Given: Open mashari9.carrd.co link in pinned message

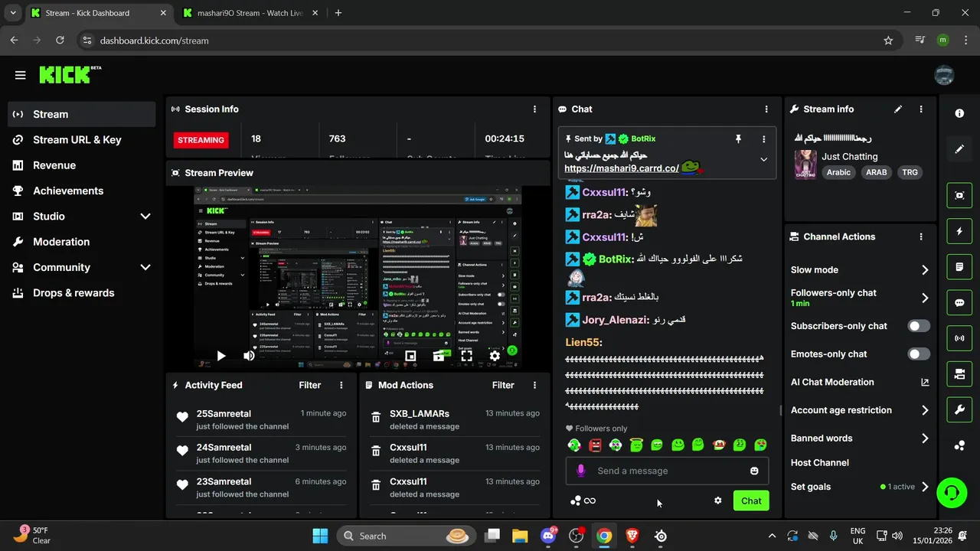Looking at the screenshot, I should pos(622,168).
